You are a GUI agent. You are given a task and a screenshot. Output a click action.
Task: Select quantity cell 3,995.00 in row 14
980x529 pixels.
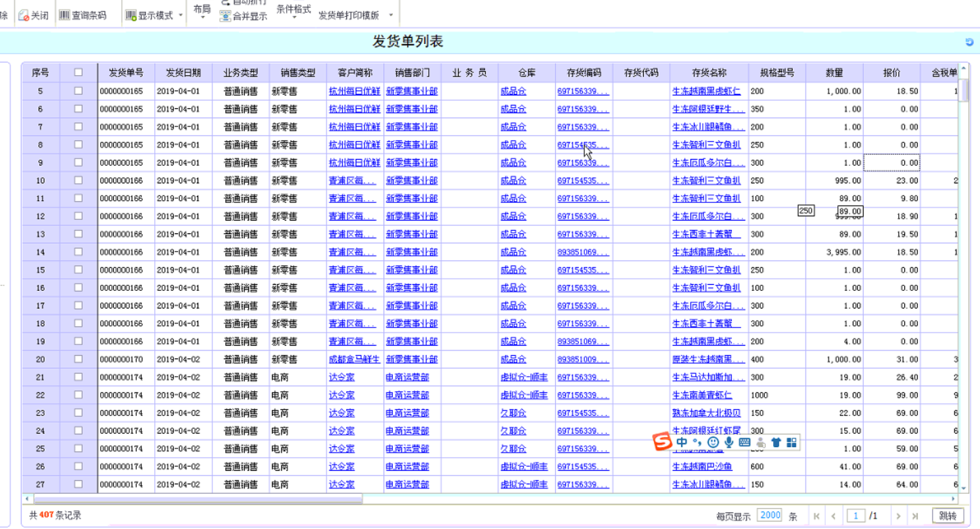(835, 252)
